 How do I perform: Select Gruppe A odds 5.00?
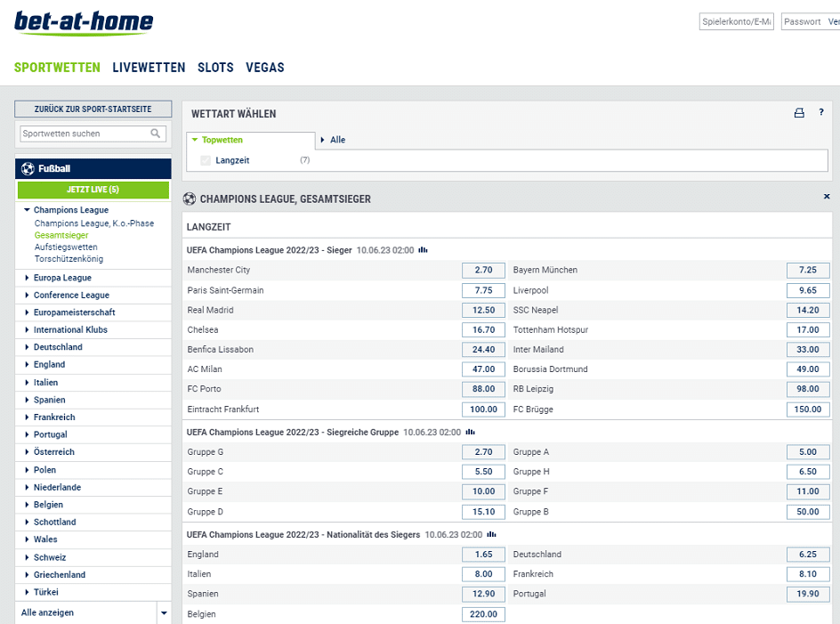808,452
